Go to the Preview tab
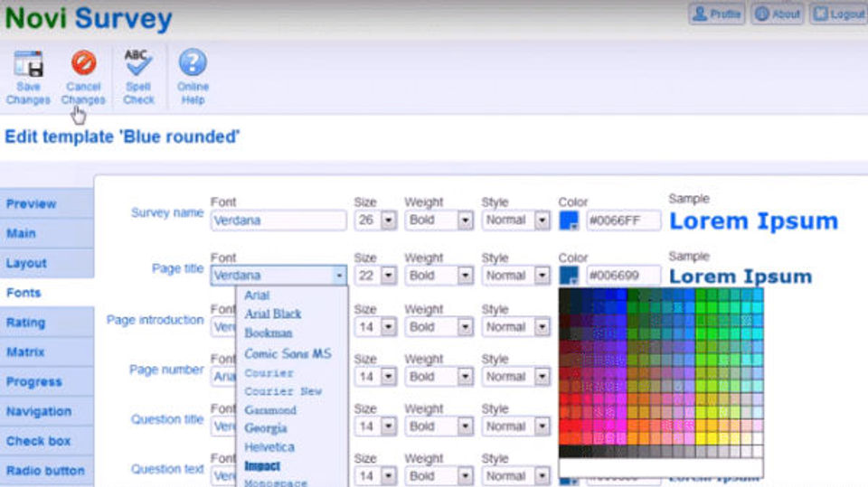The image size is (868, 487). [47, 203]
